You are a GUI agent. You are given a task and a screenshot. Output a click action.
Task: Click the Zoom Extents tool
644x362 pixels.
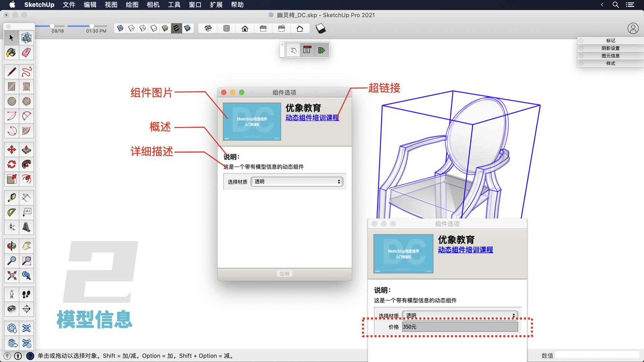tap(11, 276)
